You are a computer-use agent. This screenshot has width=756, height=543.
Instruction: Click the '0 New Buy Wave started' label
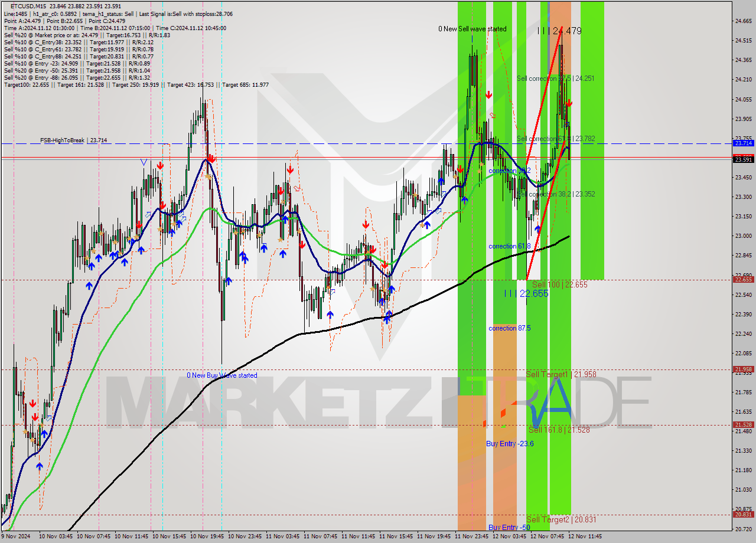(x=222, y=375)
